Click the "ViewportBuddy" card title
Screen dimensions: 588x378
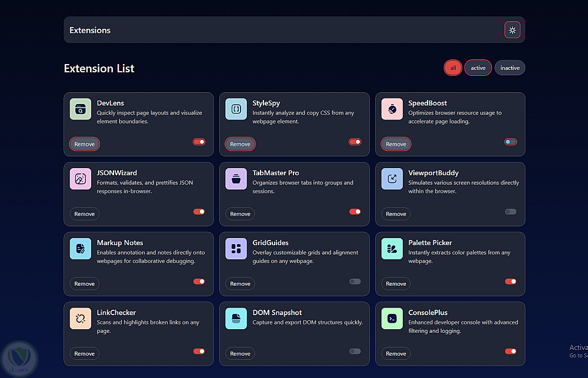pos(433,173)
